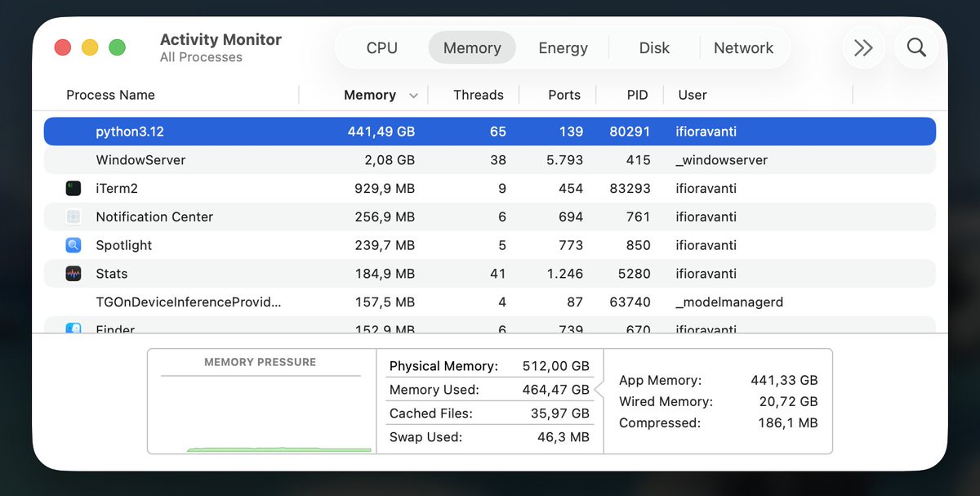Click the Memory Used 464,47 GB value
This screenshot has width=980, height=496.
555,390
